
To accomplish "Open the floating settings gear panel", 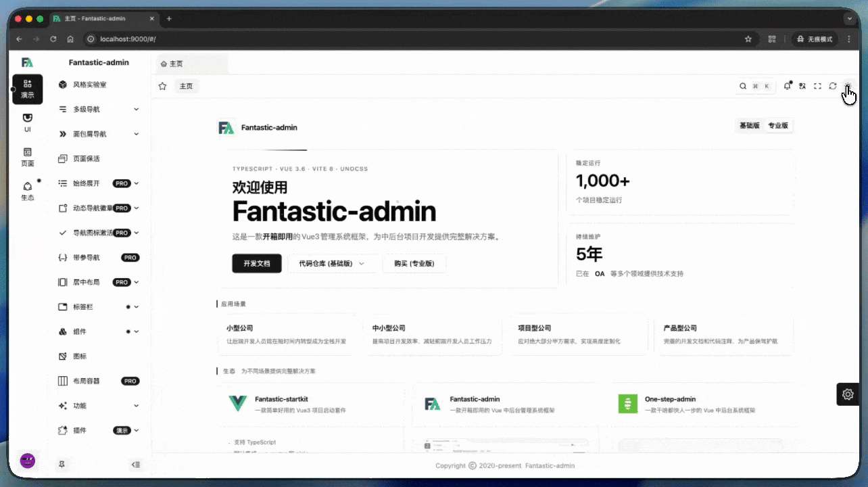I will 848,394.
